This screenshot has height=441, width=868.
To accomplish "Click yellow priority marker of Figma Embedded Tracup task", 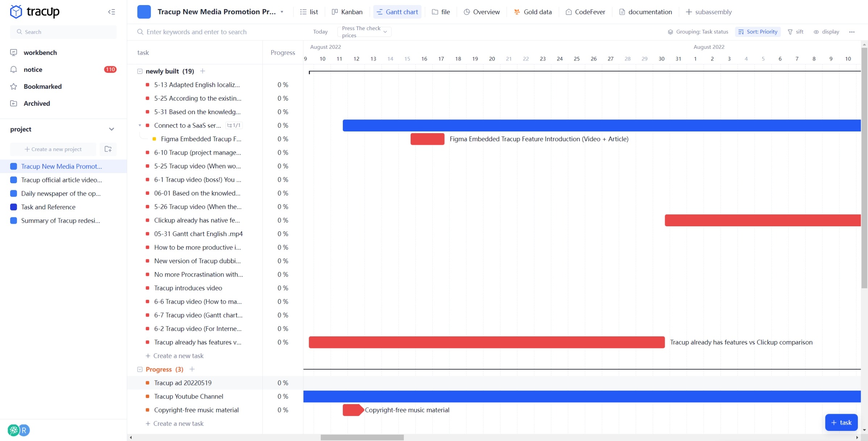I will 154,139.
